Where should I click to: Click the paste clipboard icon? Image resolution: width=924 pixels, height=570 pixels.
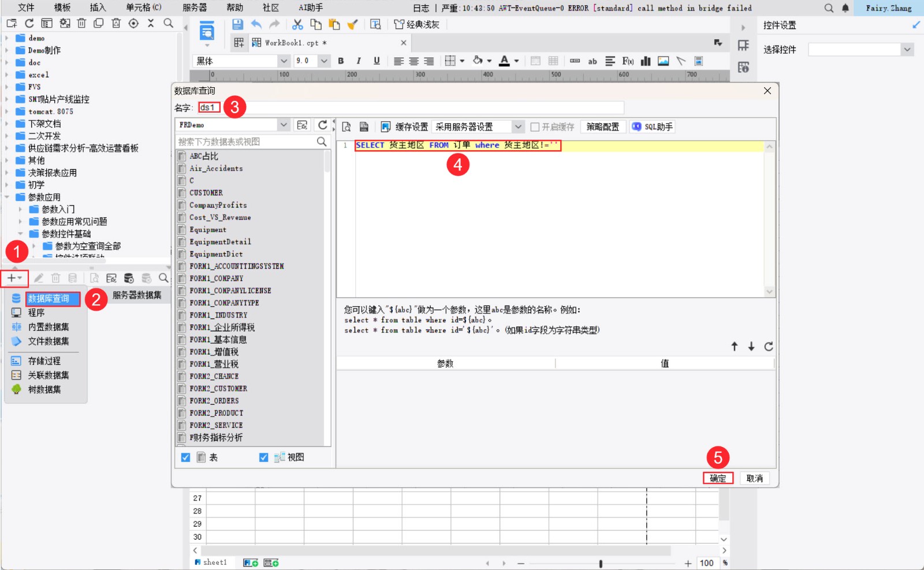tap(334, 24)
